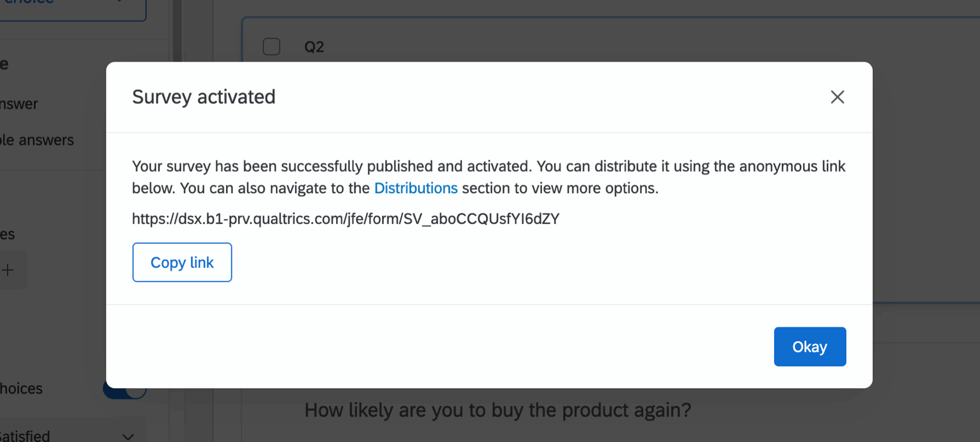
Task: Confirm with the Okay button
Action: pyautogui.click(x=809, y=346)
